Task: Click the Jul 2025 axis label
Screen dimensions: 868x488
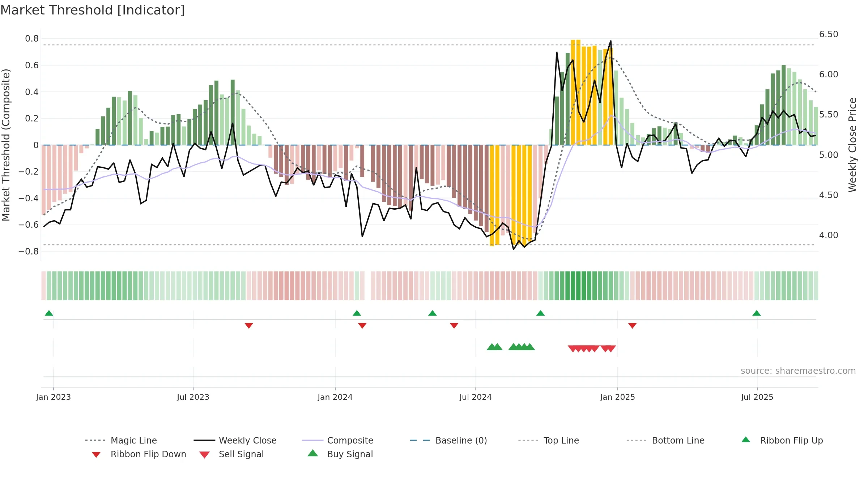Action: coord(757,397)
